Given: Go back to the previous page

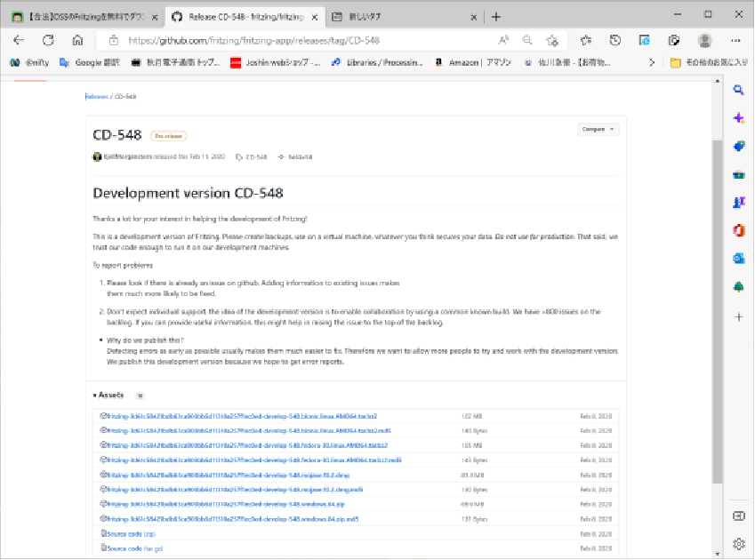Looking at the screenshot, I should (19, 40).
